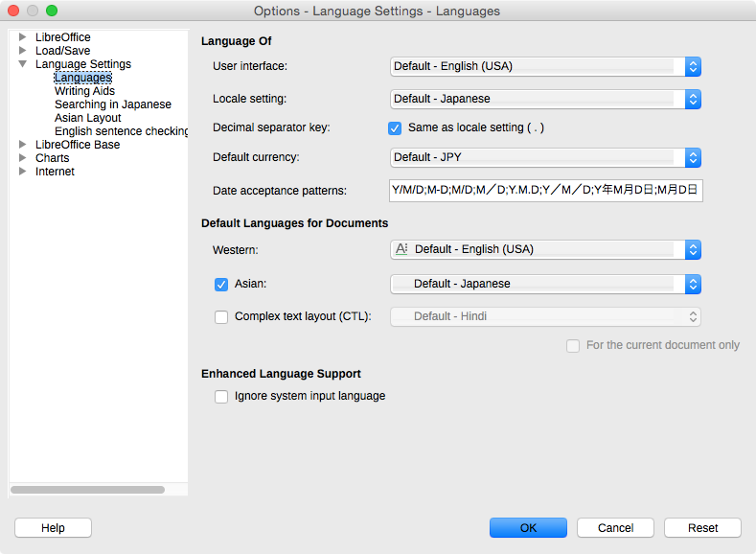The image size is (756, 554).
Task: Click the OK button
Action: (528, 527)
